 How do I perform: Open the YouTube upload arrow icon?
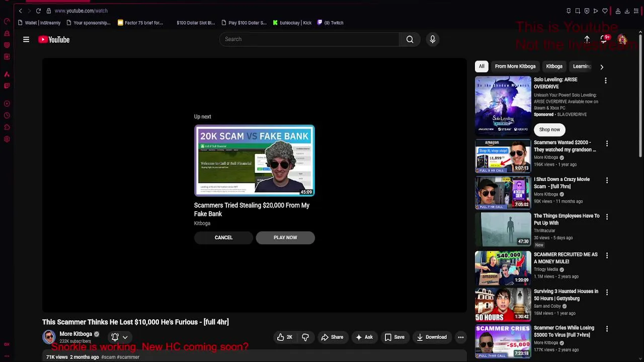tap(587, 39)
